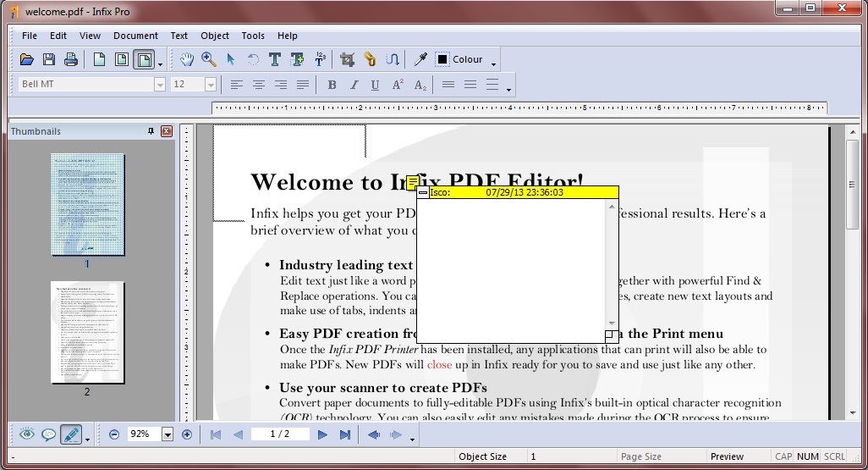
Task: Click the yellow sticky note icon
Action: (x=412, y=182)
